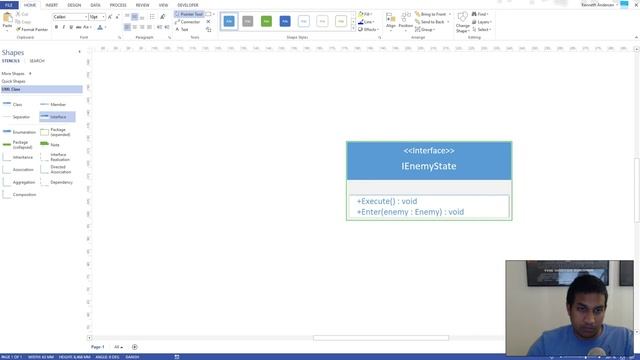This screenshot has width=640, height=360.
Task: Open the font size dropdown
Action: (x=103, y=17)
